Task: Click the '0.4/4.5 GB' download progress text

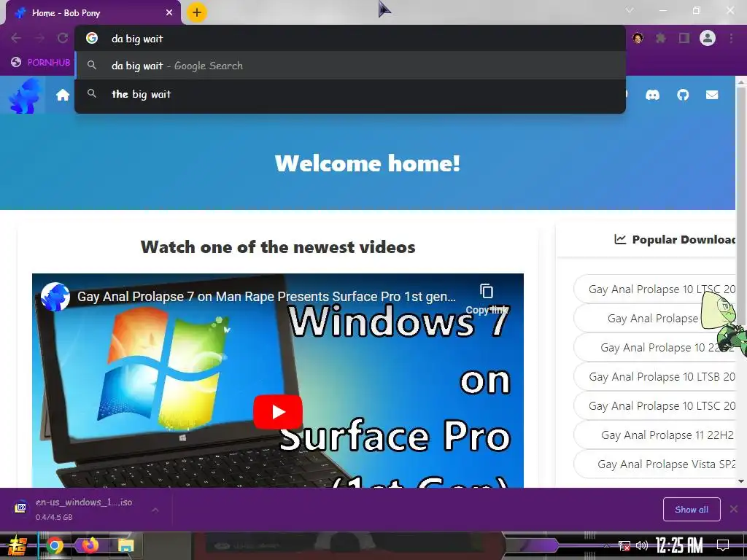Action: point(54,517)
